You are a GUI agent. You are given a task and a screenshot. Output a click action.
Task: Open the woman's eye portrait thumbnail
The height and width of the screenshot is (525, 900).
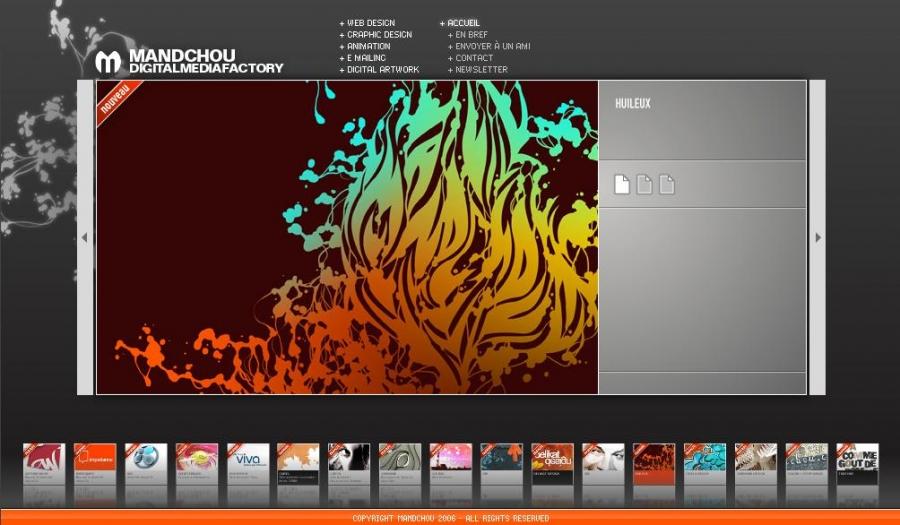click(x=603, y=464)
